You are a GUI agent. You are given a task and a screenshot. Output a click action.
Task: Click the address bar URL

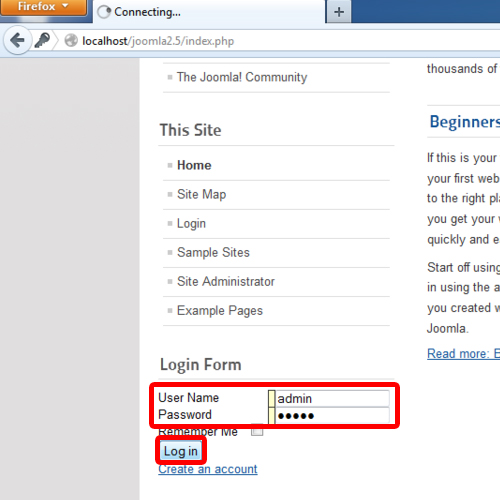tap(158, 41)
